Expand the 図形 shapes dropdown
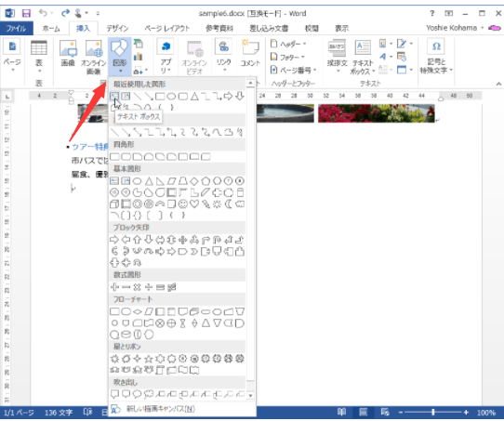The width and height of the screenshot is (504, 421). pyautogui.click(x=120, y=58)
